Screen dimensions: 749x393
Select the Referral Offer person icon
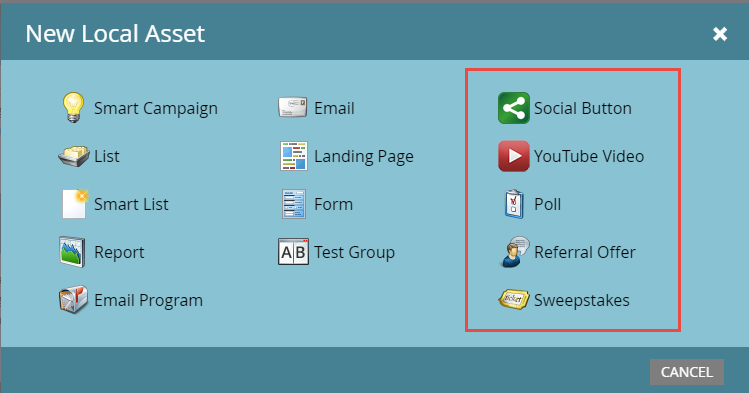pos(515,252)
